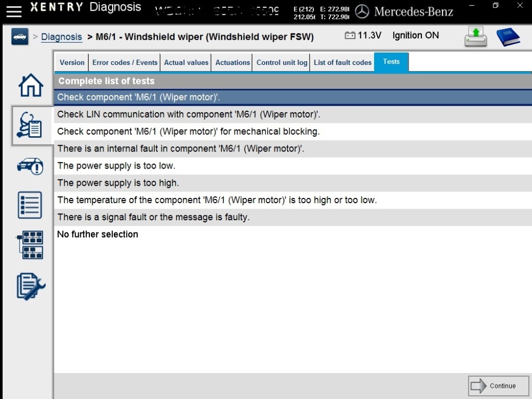Image resolution: width=532 pixels, height=399 pixels.
Task: Click 'Complete list of tests' header
Action: pos(293,81)
